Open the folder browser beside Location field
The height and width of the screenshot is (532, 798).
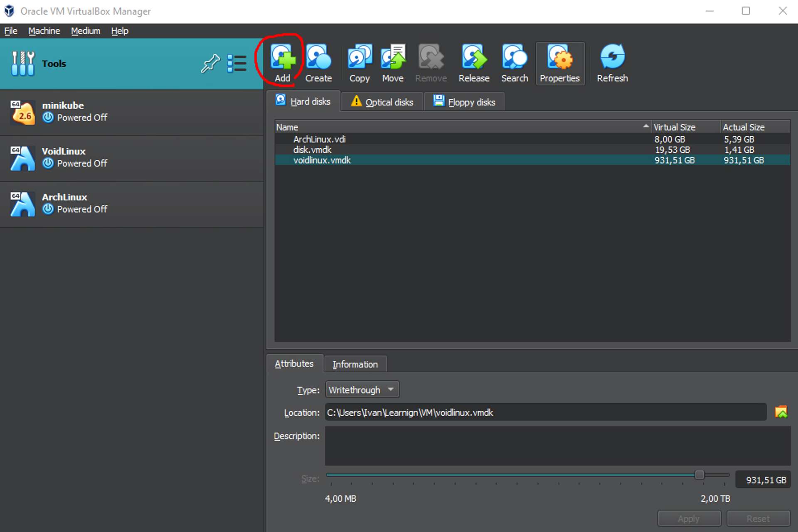[782, 412]
